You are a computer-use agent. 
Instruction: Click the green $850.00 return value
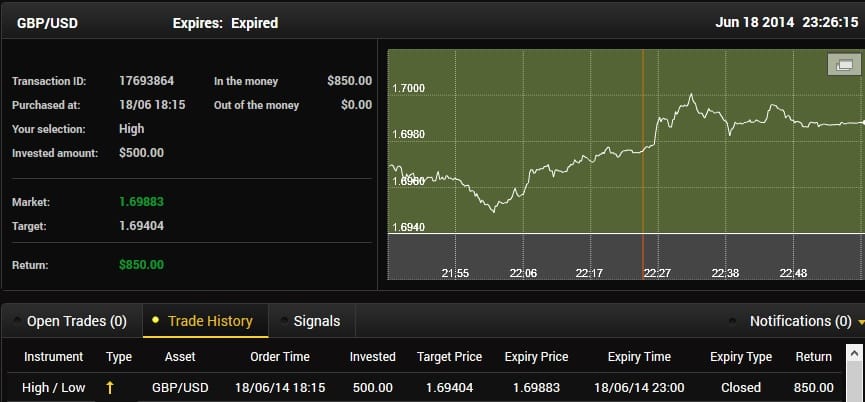pyautogui.click(x=141, y=265)
